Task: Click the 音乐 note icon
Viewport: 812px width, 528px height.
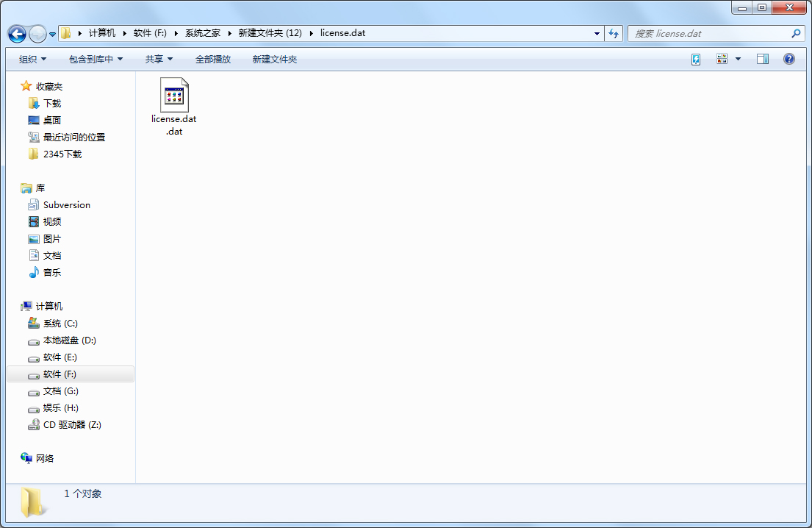Action: pos(34,272)
